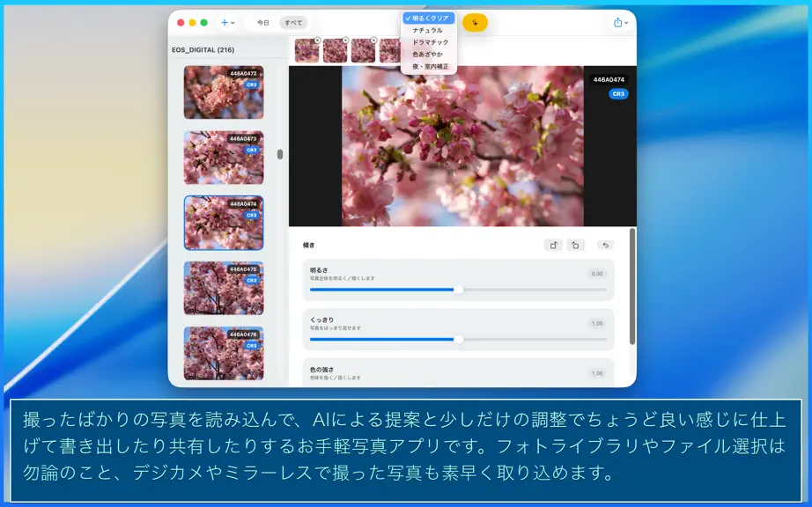Close the window with the red button

181,23
